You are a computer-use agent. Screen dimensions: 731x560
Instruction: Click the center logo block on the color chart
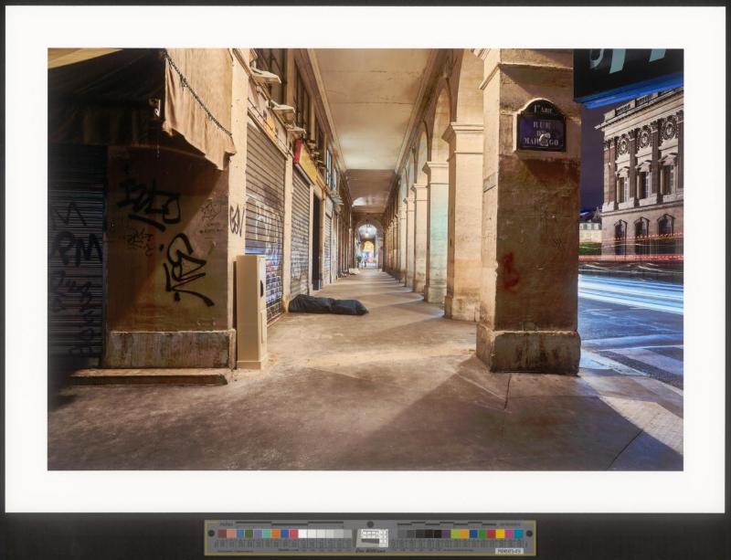373,537
